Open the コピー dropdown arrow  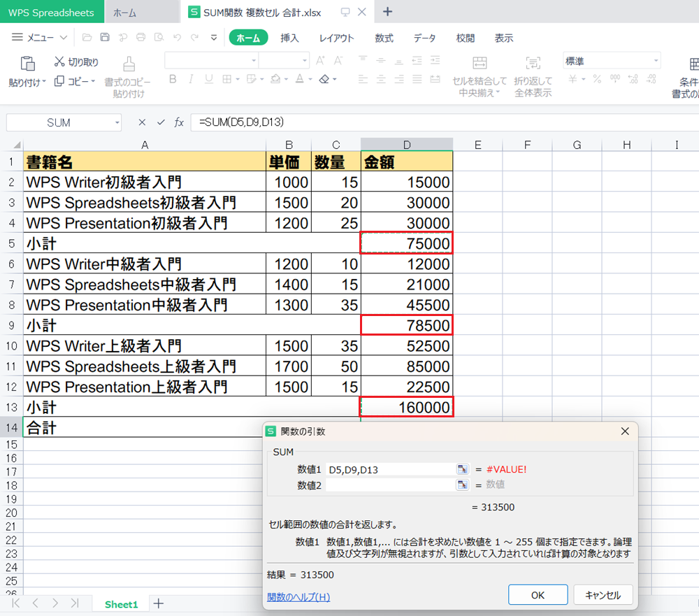(93, 81)
